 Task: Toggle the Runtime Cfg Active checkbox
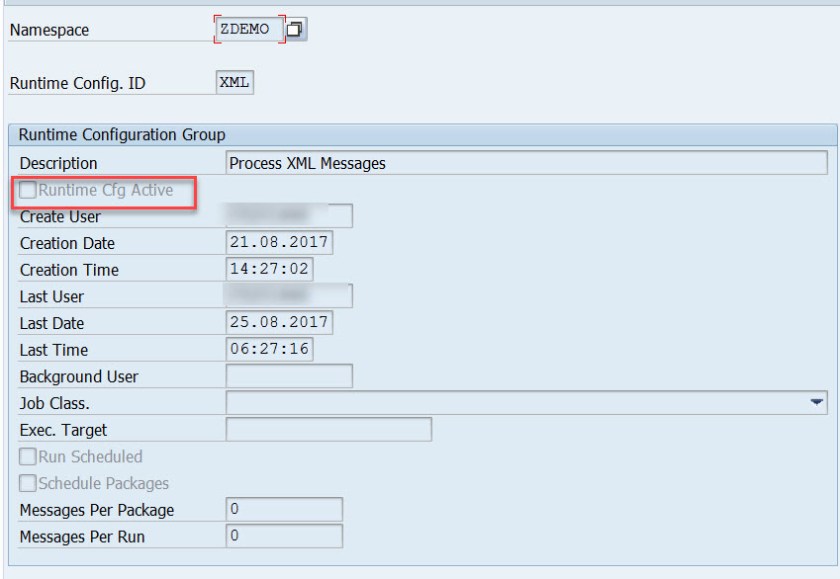28,190
